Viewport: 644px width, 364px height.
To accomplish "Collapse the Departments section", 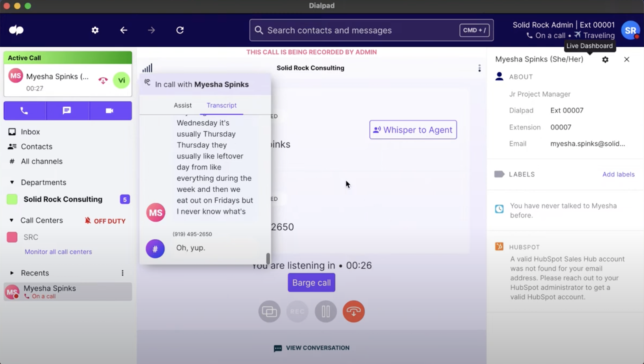I will [12, 182].
